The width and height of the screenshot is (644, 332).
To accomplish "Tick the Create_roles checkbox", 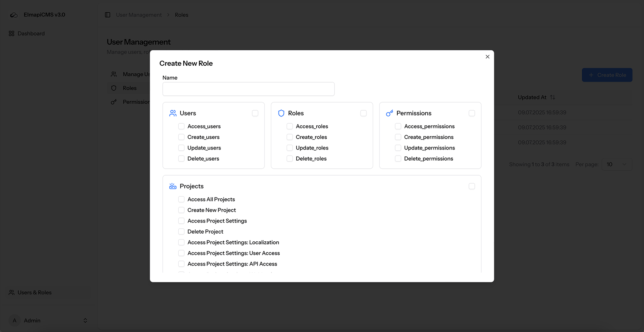I will point(290,137).
